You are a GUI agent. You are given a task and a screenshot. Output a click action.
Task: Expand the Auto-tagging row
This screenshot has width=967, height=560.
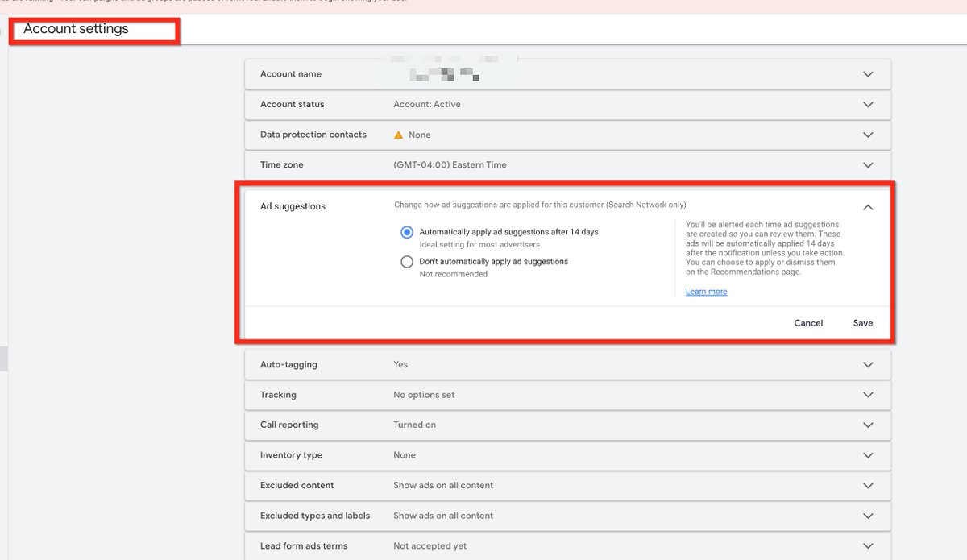tap(868, 365)
